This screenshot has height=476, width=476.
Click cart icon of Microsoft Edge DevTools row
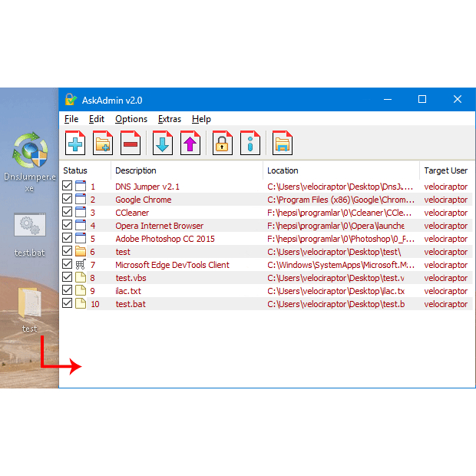tap(81, 264)
